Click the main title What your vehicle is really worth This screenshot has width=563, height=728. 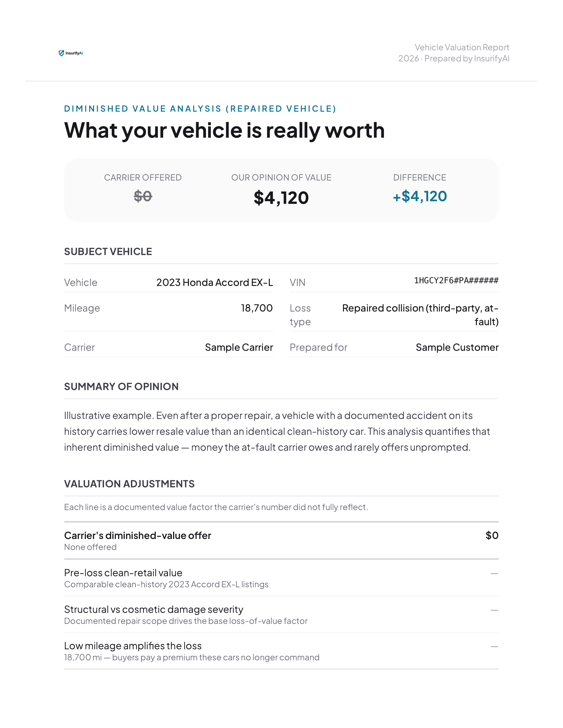pyautogui.click(x=224, y=130)
